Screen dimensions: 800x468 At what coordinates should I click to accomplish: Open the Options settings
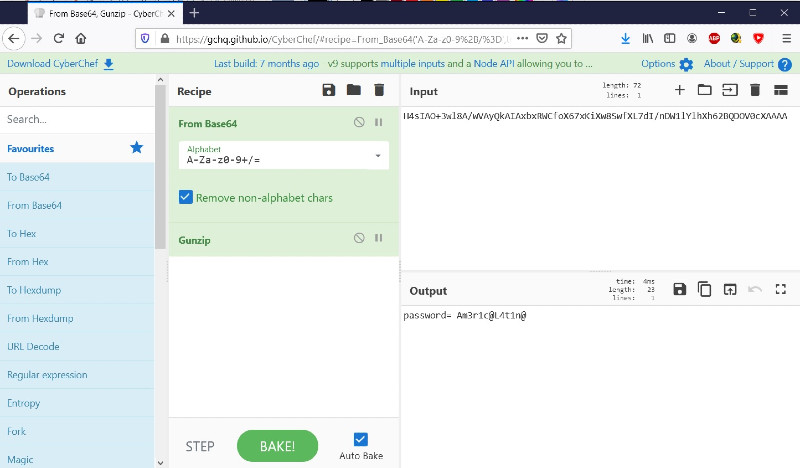(x=667, y=64)
